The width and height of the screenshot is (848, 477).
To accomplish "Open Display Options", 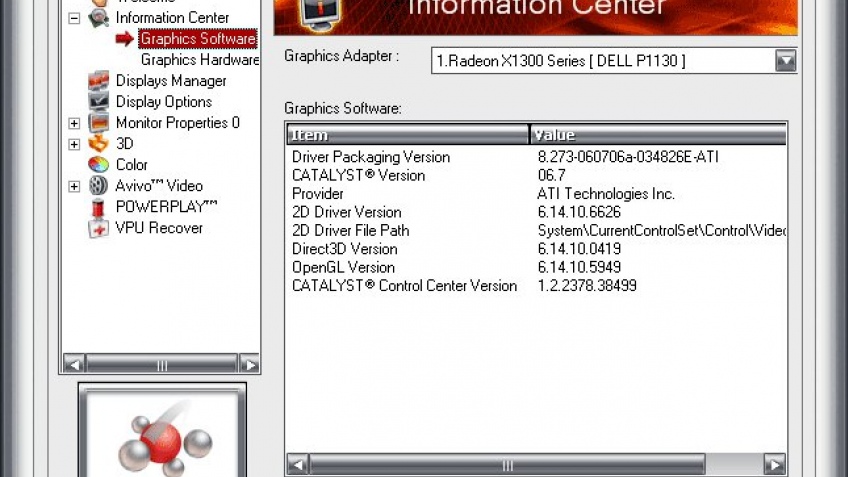I will coord(164,102).
